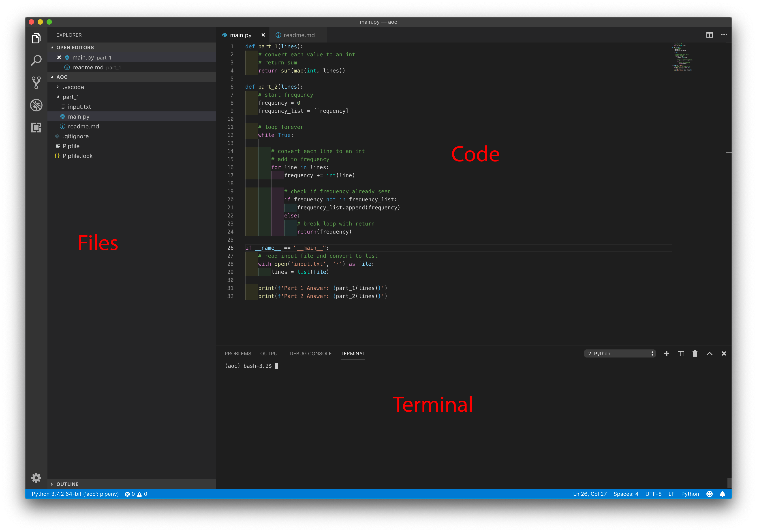Open the editor More Actions menu

724,35
